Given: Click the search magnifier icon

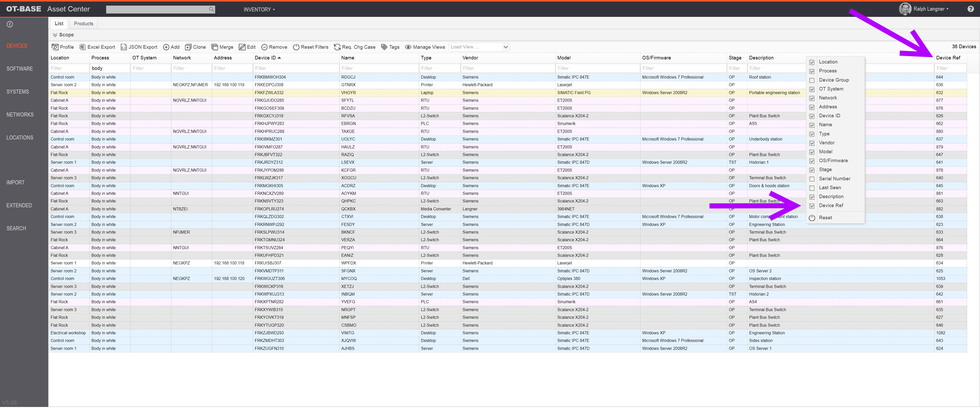Looking at the screenshot, I should tap(211, 9).
